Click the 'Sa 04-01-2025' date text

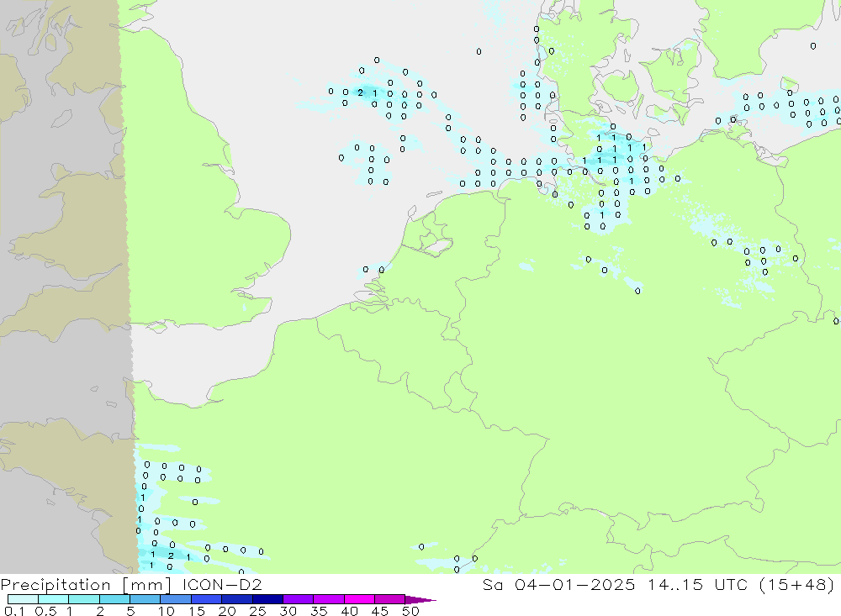(559, 584)
